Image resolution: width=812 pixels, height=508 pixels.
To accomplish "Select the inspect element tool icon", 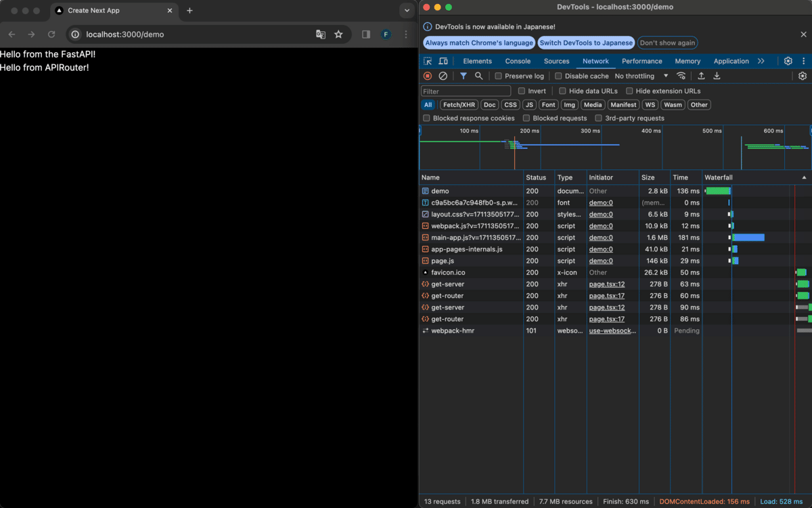I will pyautogui.click(x=427, y=60).
